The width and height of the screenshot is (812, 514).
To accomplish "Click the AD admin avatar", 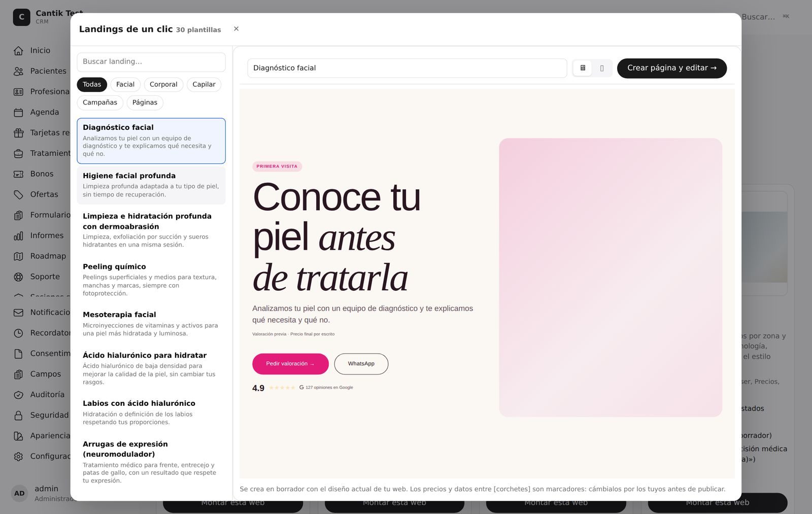I will click(x=19, y=493).
